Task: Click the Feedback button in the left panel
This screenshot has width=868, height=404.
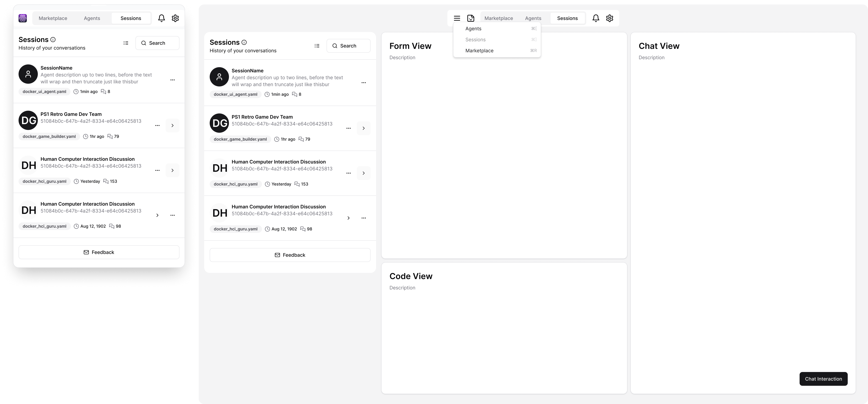Action: [99, 252]
